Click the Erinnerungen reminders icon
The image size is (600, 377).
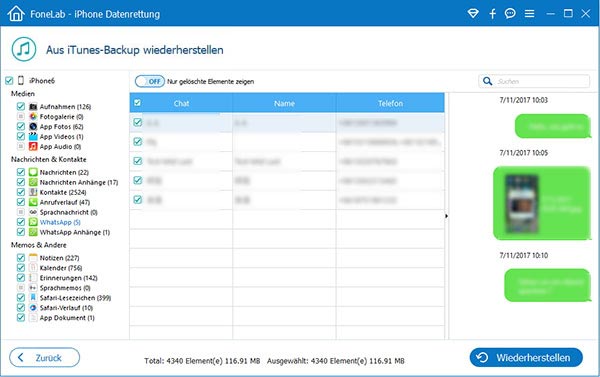click(x=33, y=277)
